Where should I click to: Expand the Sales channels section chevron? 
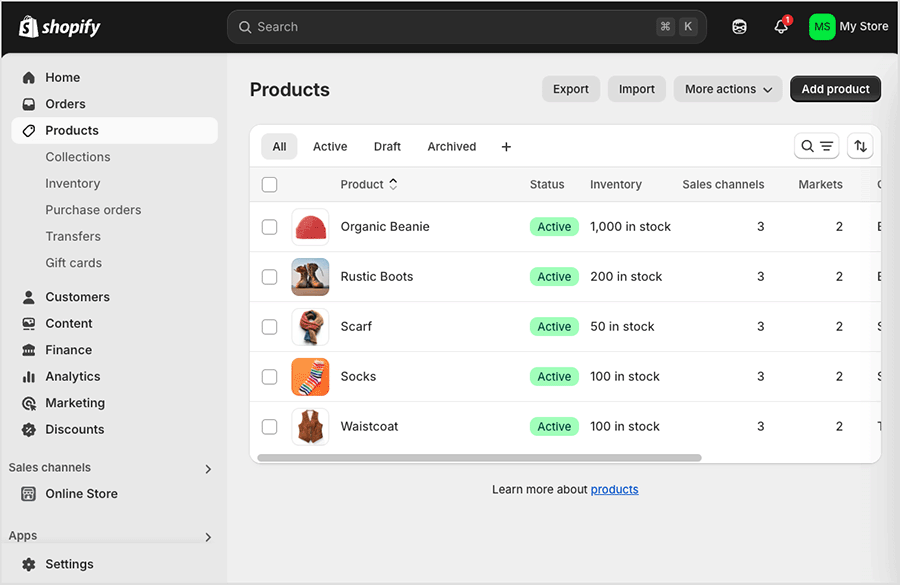208,469
